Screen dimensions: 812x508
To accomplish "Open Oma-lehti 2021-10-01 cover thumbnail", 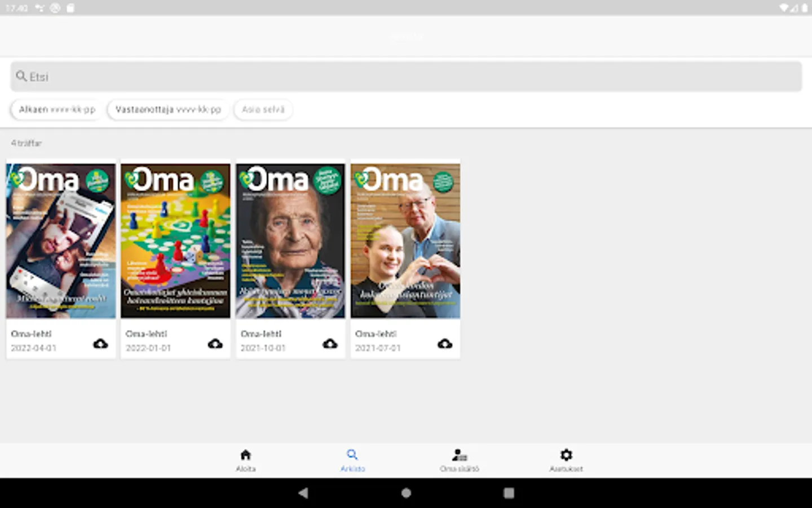I will [x=290, y=241].
